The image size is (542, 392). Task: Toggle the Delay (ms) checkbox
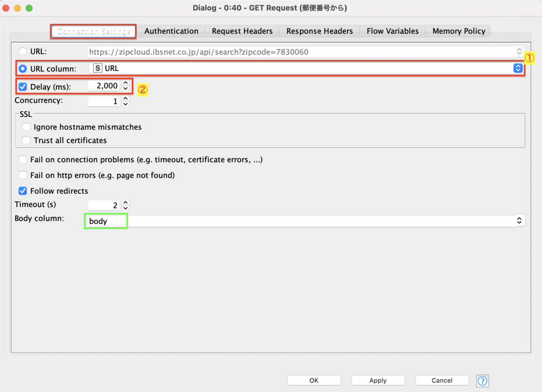23,86
